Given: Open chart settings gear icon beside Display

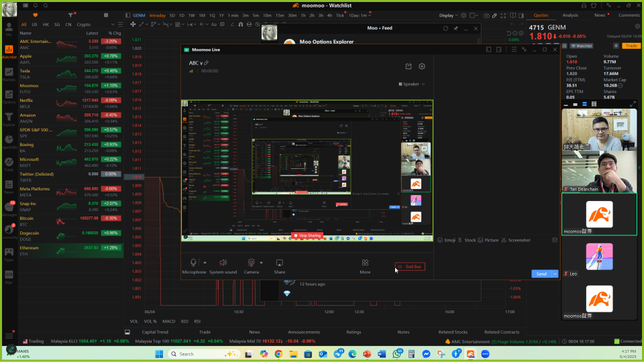Looking at the screenshot, I should [x=464, y=15].
